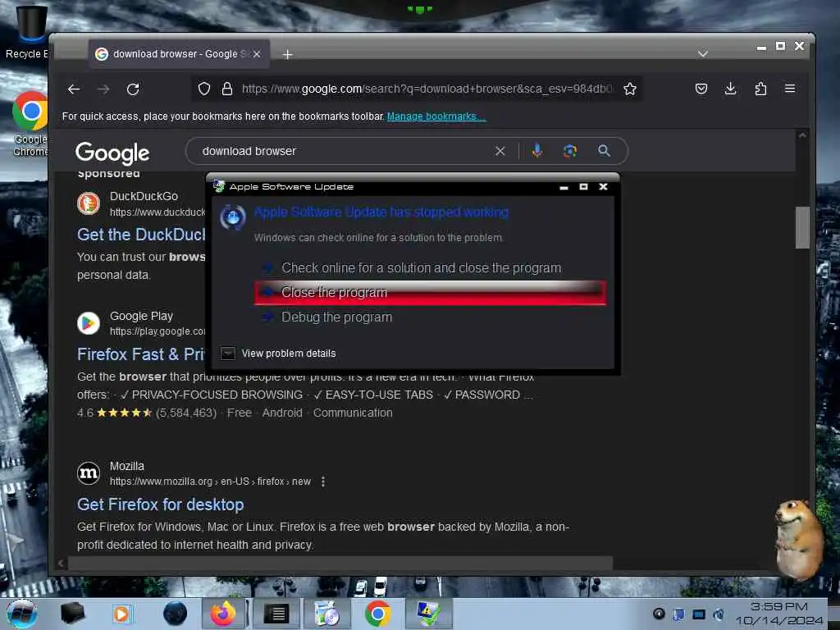Open Google Lens image search
Screen dimensions: 840x630
[570, 151]
